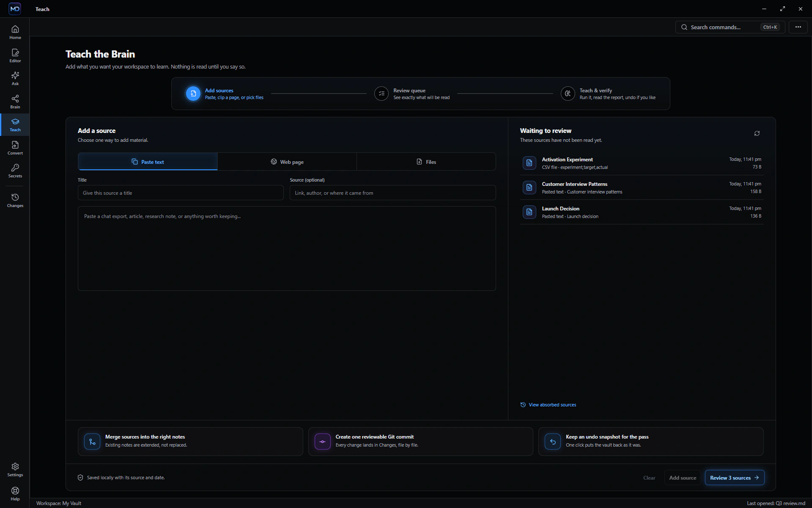Click the Review queue step icon
812x508 pixels.
(x=381, y=94)
